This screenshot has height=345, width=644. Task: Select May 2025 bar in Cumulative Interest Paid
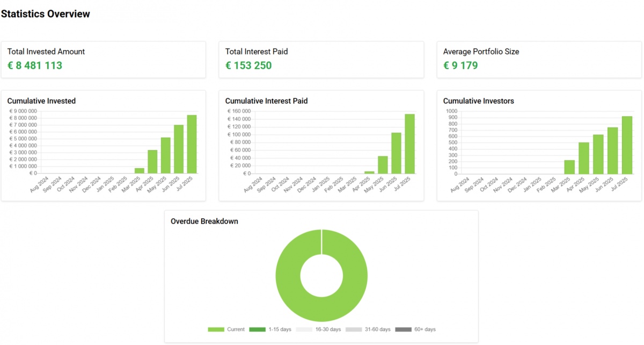point(383,164)
